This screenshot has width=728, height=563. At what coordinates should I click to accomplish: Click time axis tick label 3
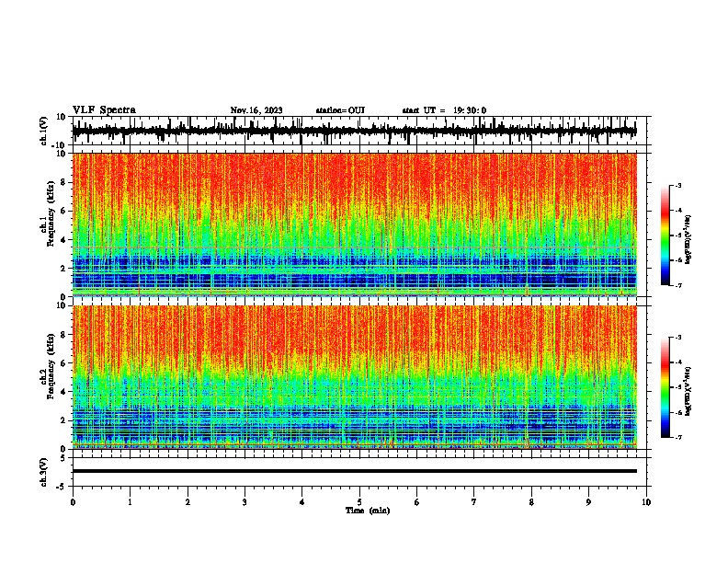(245, 502)
